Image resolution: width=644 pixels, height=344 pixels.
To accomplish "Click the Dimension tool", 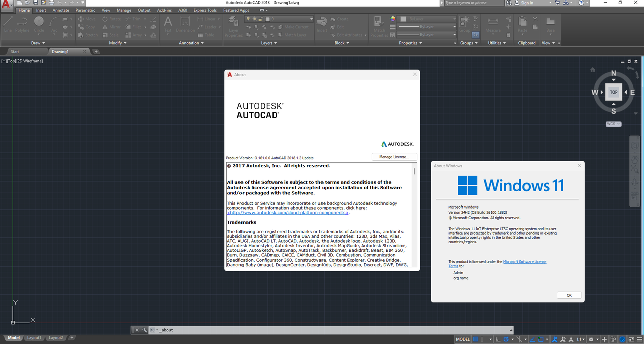I will coord(185,24).
